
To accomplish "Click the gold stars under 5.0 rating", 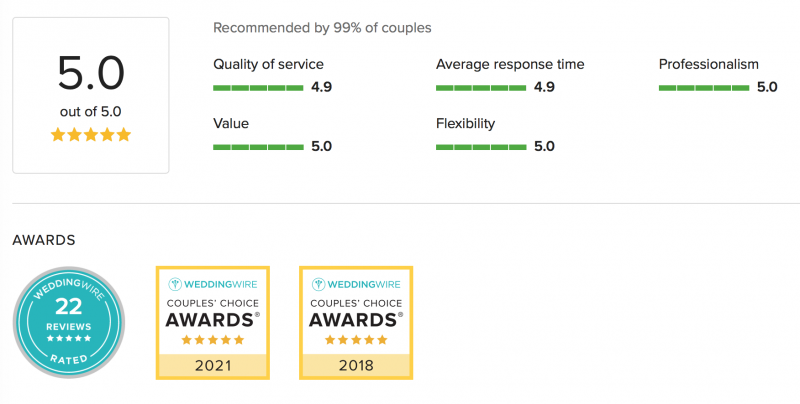I will click(x=91, y=134).
